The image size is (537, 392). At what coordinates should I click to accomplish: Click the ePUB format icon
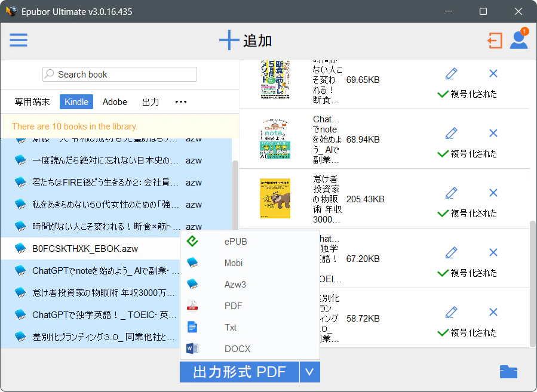[x=192, y=241]
